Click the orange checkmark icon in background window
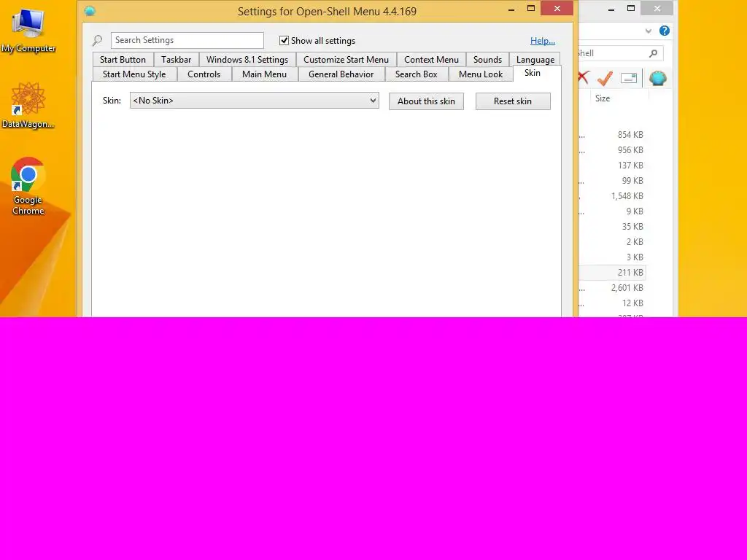 [x=605, y=77]
